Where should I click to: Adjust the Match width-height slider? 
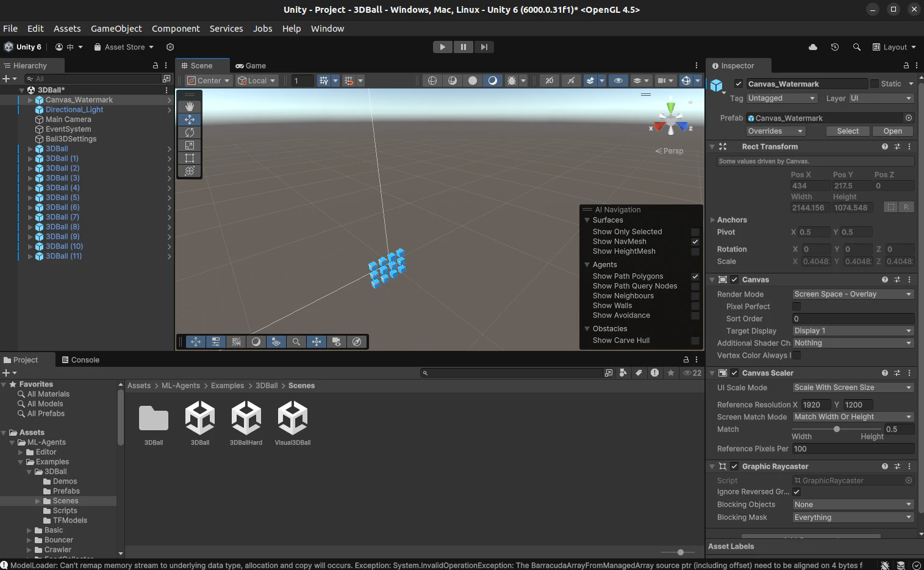(x=837, y=429)
